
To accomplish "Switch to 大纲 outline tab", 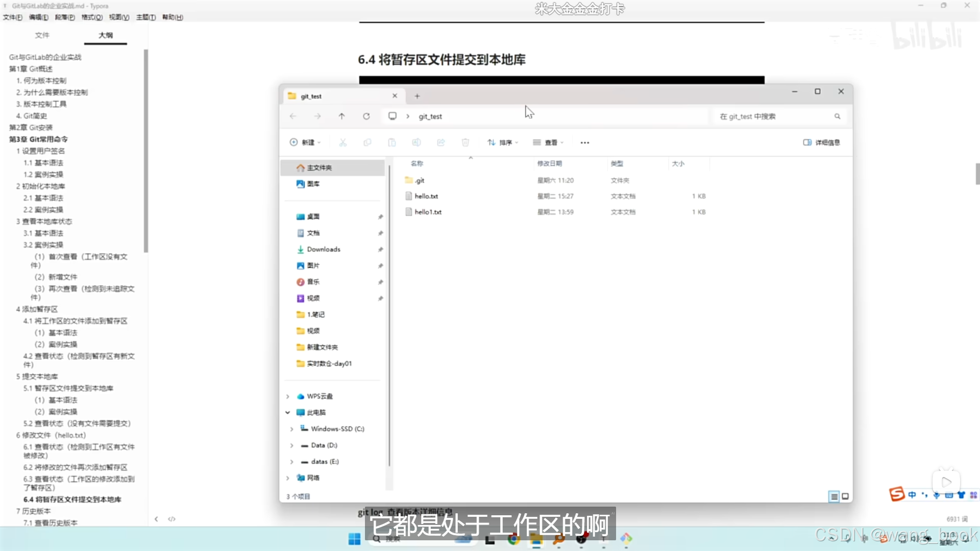I will 106,35.
